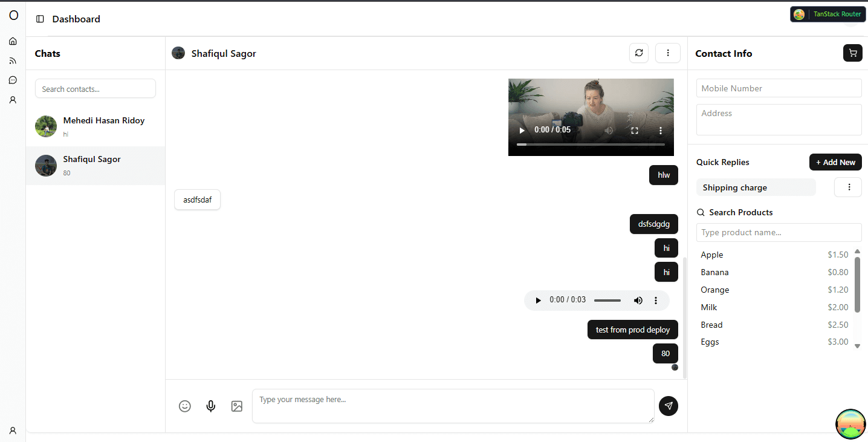Click the app logo circle icon
868x442 pixels.
(13, 16)
